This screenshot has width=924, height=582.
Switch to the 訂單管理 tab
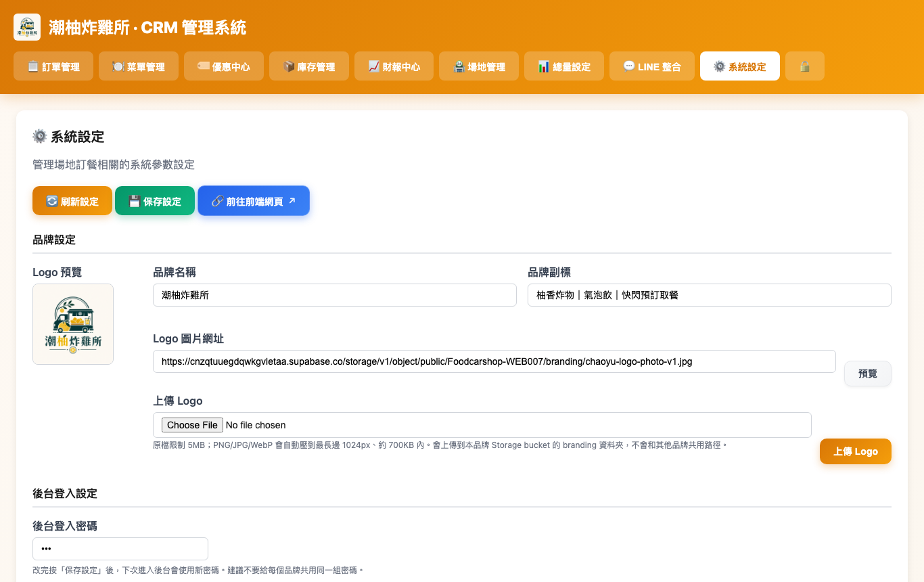(x=53, y=66)
